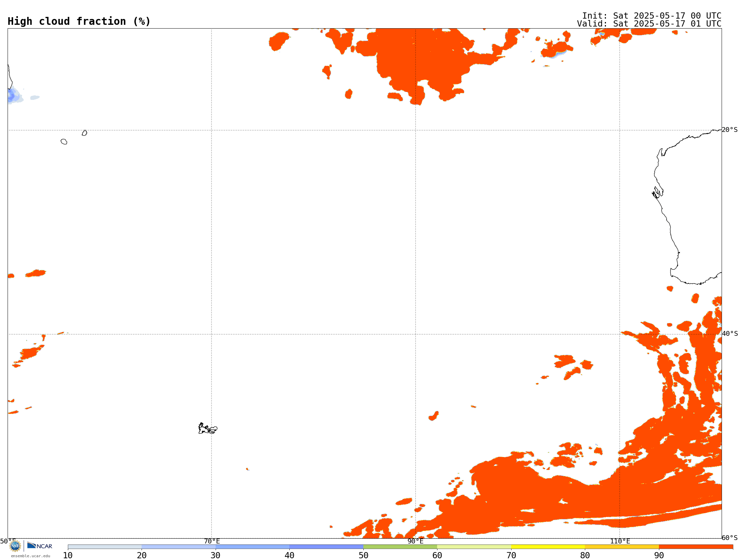Click the 20-30 pale blue colorbar segment

pyautogui.click(x=178, y=547)
